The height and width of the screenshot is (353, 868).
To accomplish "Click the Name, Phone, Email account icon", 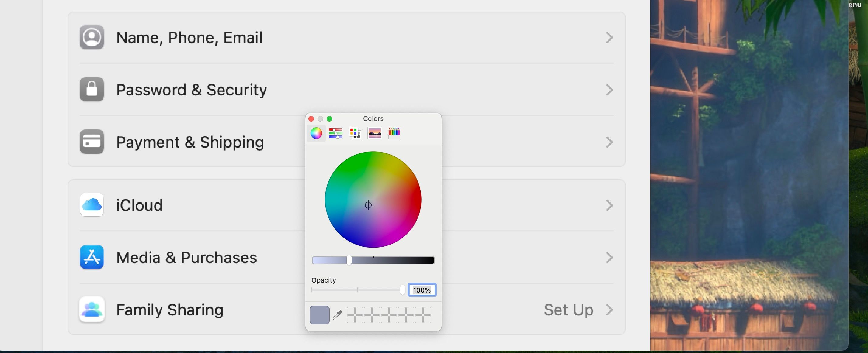I will [x=92, y=37].
